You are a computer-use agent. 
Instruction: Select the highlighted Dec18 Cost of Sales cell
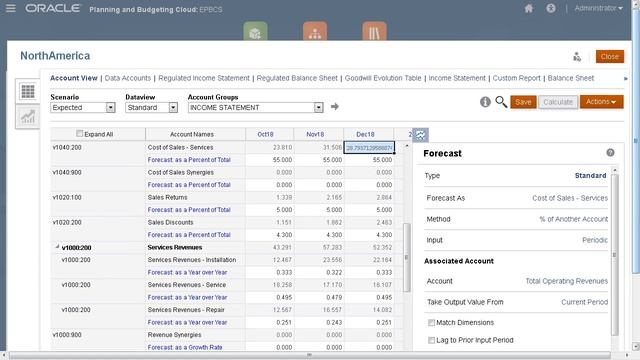pyautogui.click(x=369, y=147)
